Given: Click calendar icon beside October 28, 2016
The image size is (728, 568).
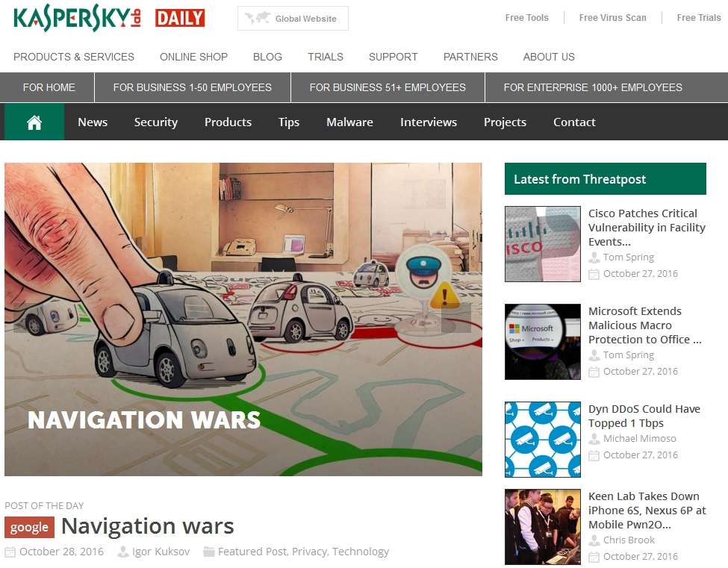Looking at the screenshot, I should click(10, 552).
